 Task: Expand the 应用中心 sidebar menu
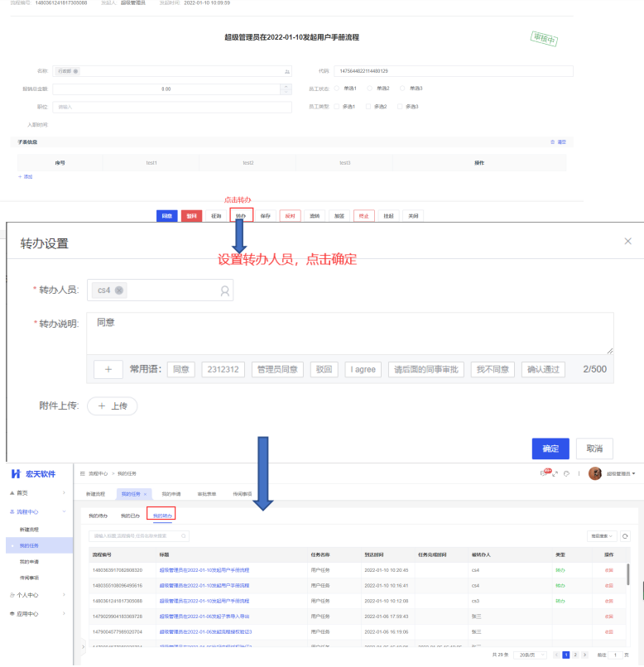37,613
